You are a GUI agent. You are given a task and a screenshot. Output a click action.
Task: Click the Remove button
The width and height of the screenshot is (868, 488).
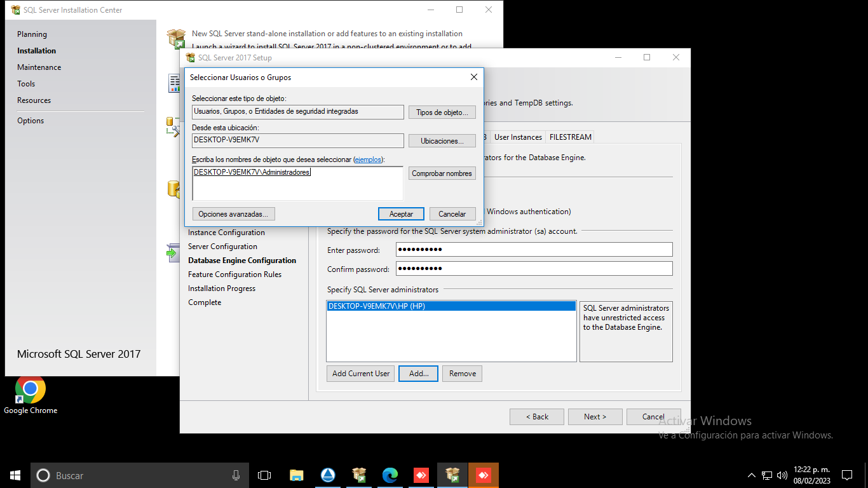[x=463, y=374]
